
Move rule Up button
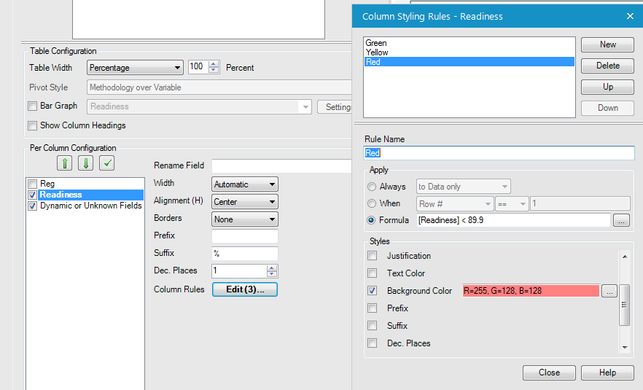[x=607, y=87]
